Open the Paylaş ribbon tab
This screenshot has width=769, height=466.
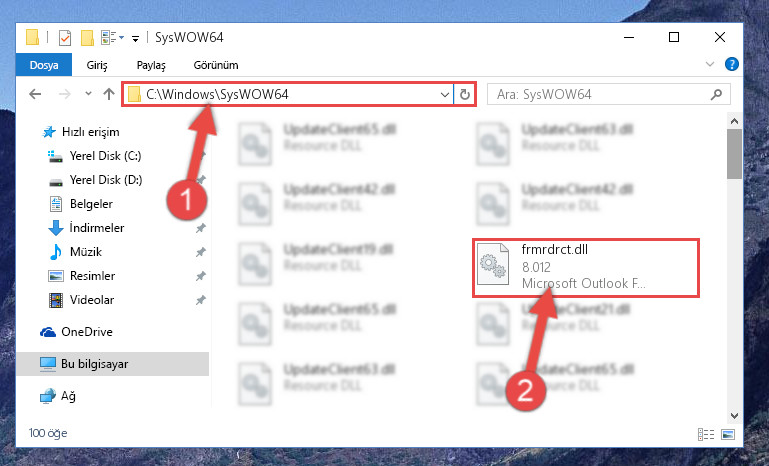151,65
